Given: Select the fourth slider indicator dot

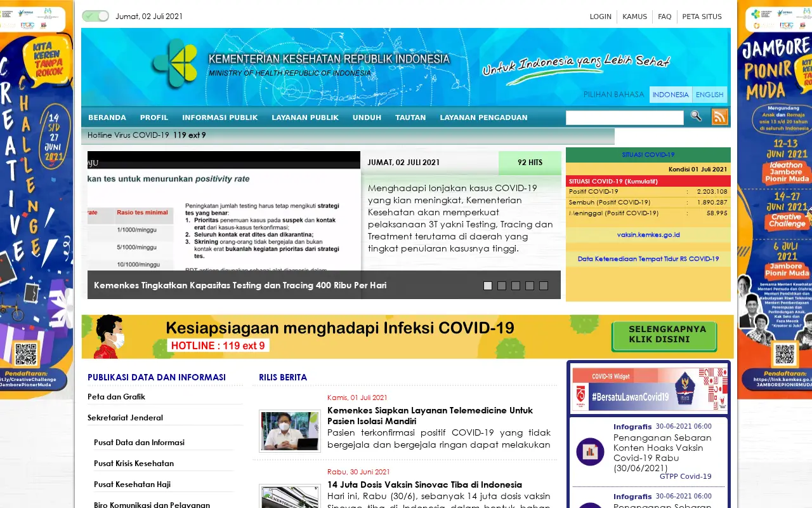Looking at the screenshot, I should tap(529, 286).
